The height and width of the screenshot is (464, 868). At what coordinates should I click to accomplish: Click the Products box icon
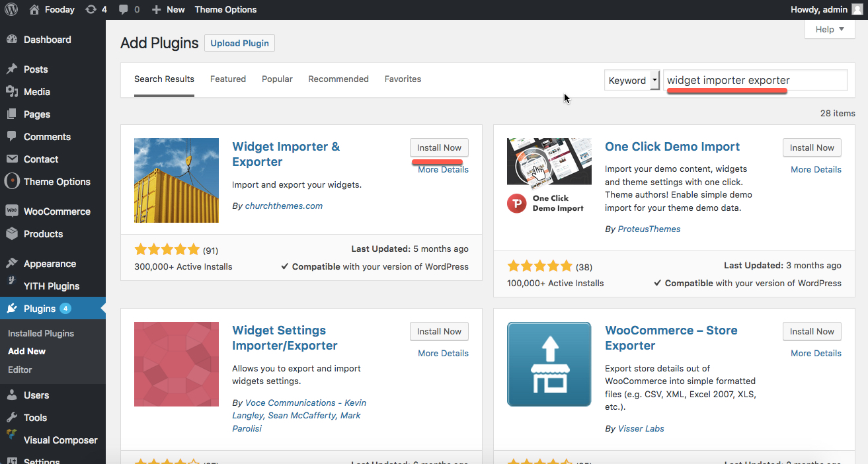(x=11, y=234)
